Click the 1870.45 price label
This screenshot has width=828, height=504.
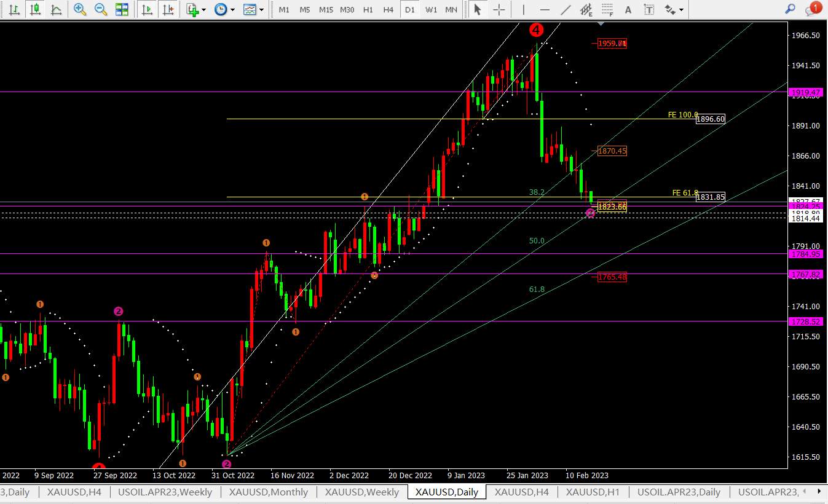click(x=612, y=151)
